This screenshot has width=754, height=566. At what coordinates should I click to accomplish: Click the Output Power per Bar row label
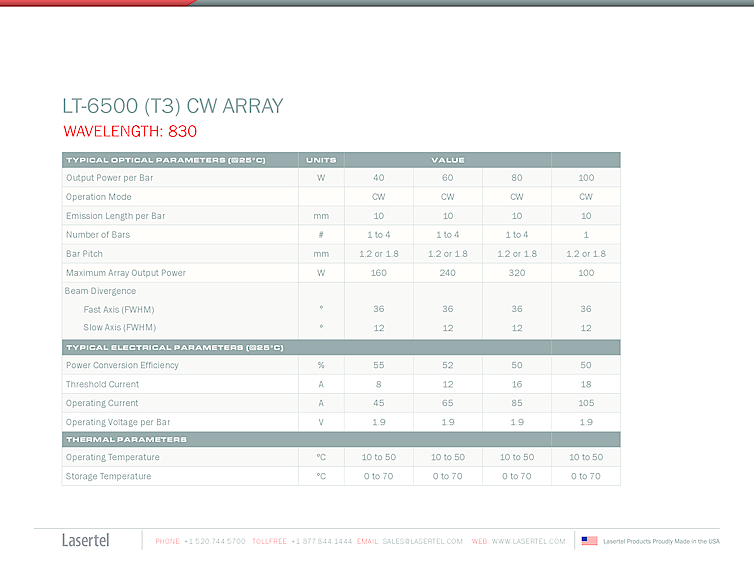110,178
